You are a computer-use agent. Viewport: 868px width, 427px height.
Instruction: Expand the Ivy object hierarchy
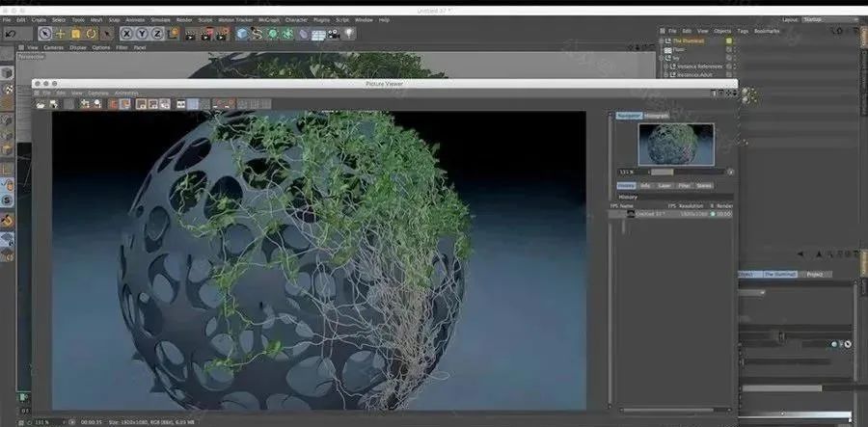tap(662, 58)
